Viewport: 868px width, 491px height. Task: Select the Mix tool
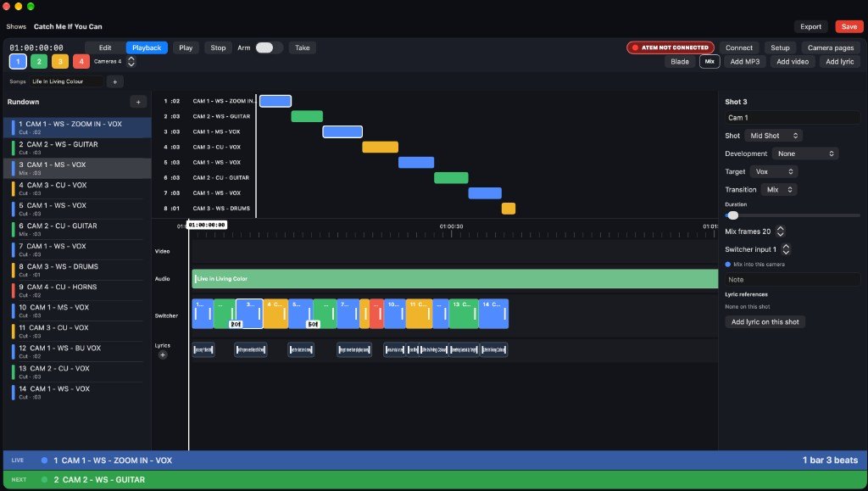point(709,61)
